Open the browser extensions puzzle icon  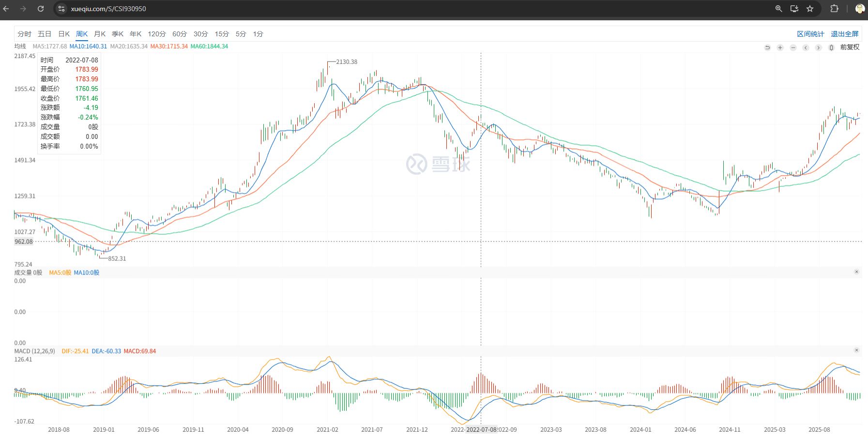click(x=834, y=9)
